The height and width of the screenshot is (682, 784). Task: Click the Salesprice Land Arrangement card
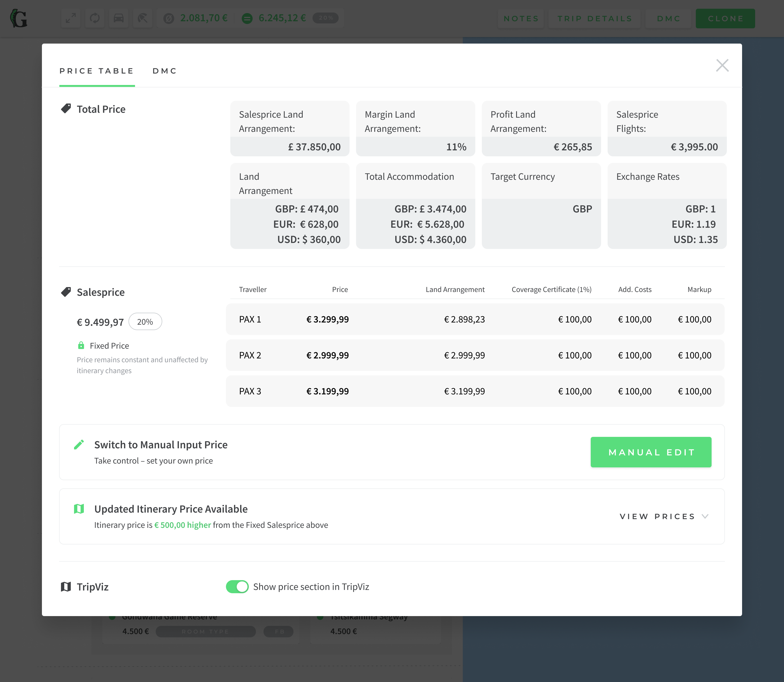coord(289,129)
